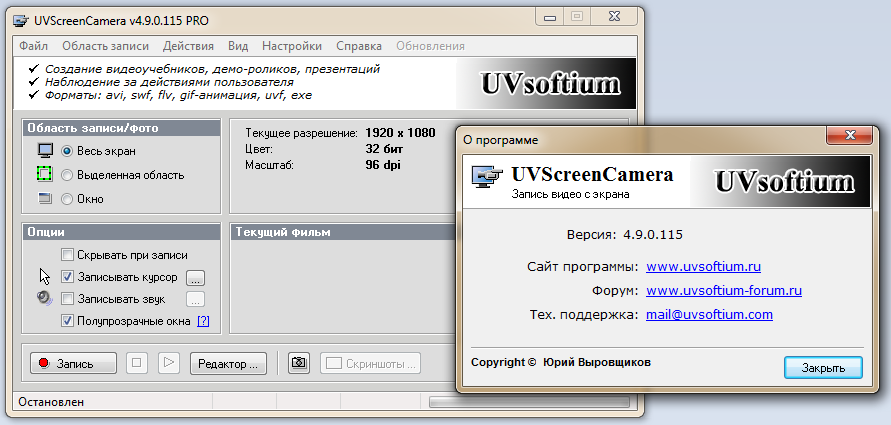Screen dimensions: 891x425
Task: Open the Настройки menu
Action: tap(292, 46)
